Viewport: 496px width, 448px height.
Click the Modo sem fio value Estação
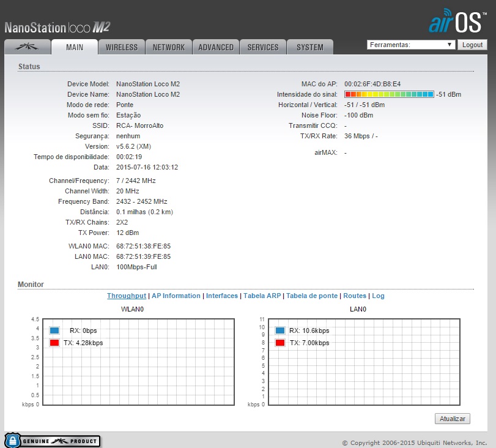pos(128,115)
